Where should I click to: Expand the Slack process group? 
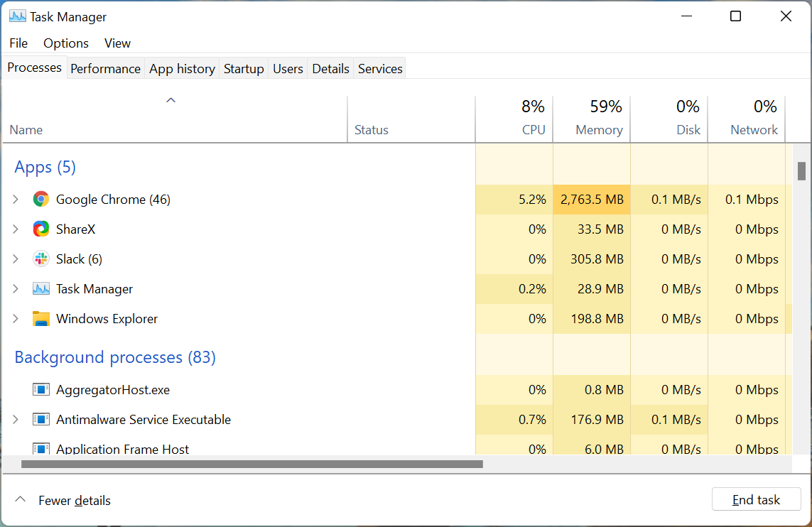[16, 259]
